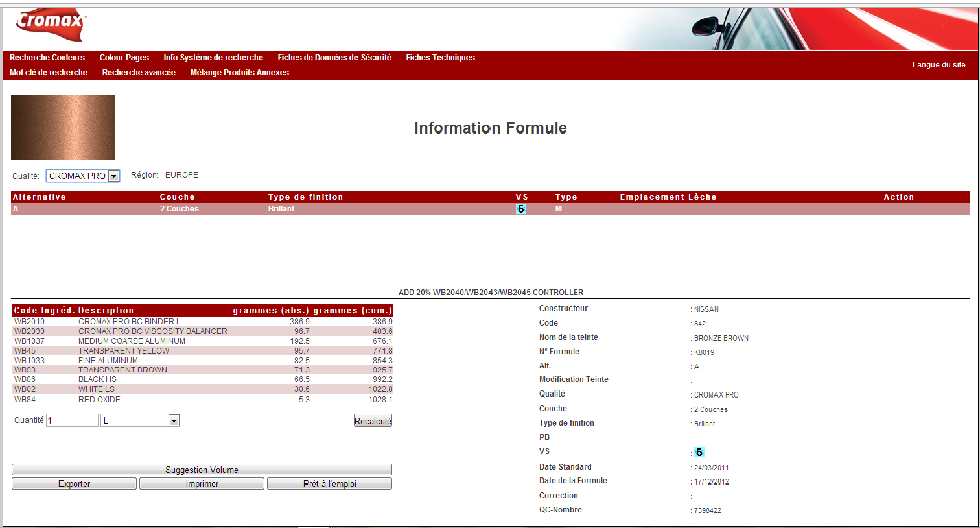980x528 pixels.
Task: Open Info Système de recherche
Action: 213,58
